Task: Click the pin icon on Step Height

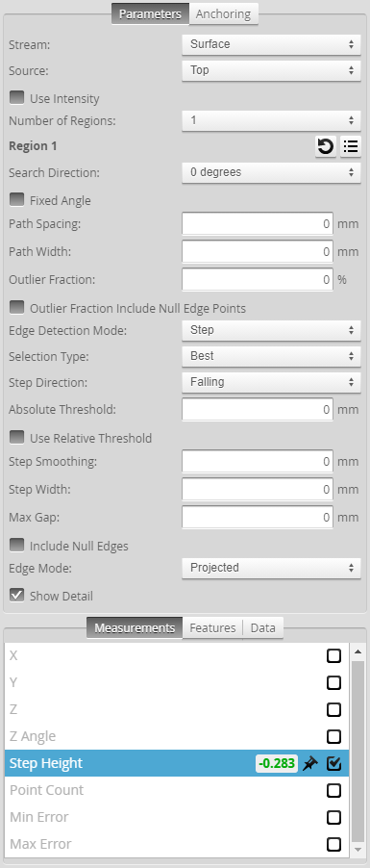Action: 310,764
